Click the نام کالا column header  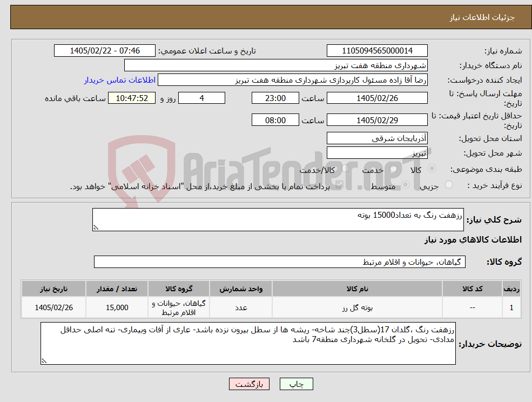click(357, 289)
